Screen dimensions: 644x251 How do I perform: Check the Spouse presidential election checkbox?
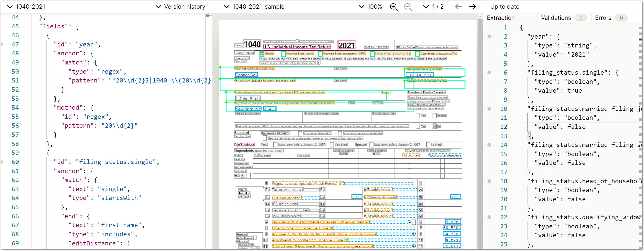click(435, 116)
